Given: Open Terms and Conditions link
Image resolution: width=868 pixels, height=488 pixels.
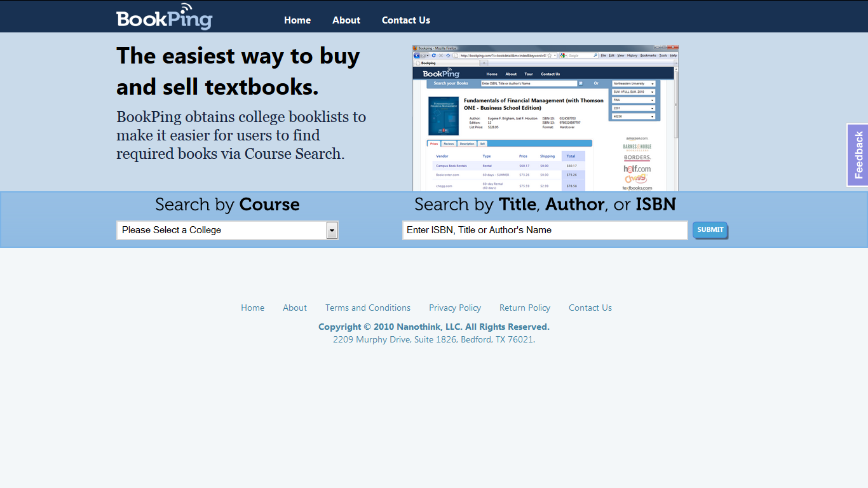Looking at the screenshot, I should [368, 308].
